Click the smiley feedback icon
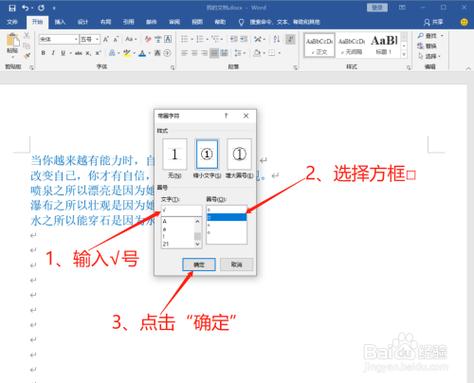 tap(464, 22)
